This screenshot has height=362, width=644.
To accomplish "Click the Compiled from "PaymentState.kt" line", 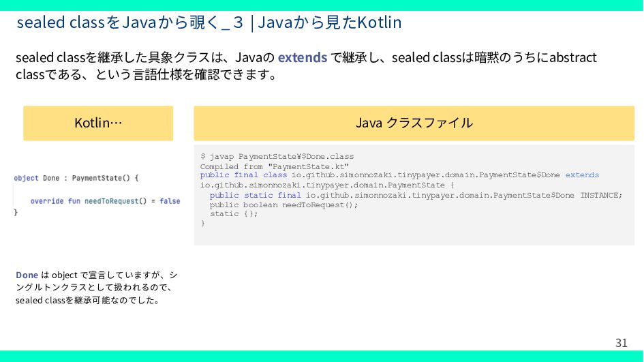I will click(x=275, y=166).
